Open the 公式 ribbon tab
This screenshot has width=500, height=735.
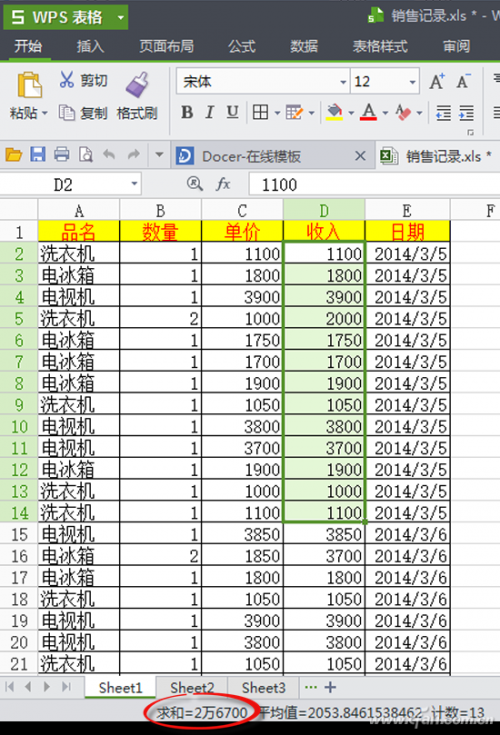pos(242,46)
